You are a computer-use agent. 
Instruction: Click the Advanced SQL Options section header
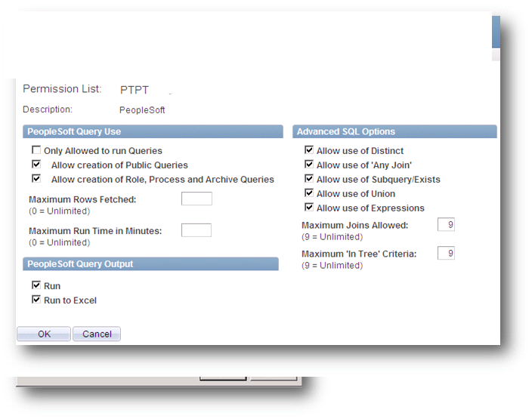pos(395,131)
